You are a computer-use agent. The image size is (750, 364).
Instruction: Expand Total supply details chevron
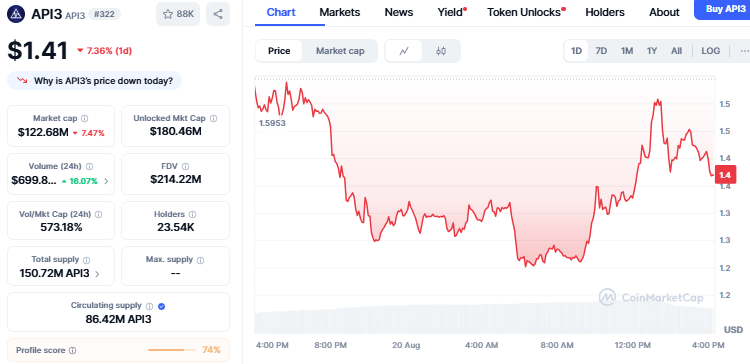coord(98,274)
